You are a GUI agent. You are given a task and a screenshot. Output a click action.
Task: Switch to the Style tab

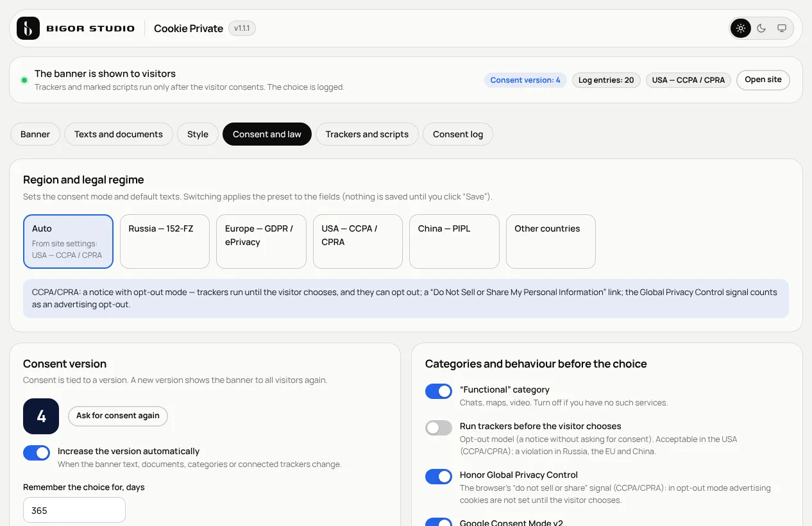[198, 134]
